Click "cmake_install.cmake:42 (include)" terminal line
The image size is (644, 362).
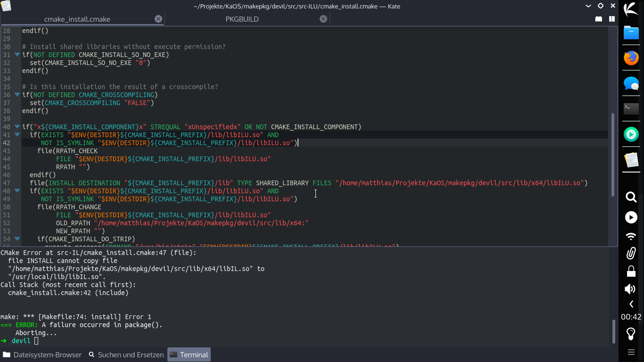(x=68, y=293)
